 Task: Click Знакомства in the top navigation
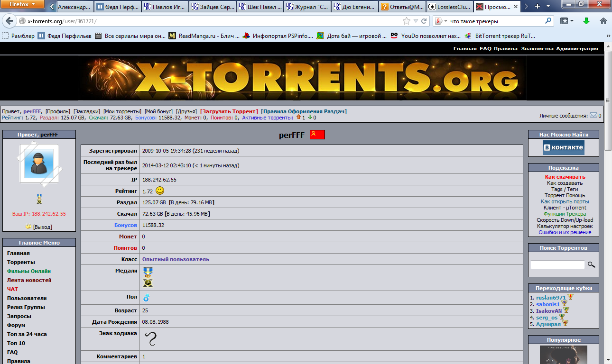pyautogui.click(x=537, y=49)
